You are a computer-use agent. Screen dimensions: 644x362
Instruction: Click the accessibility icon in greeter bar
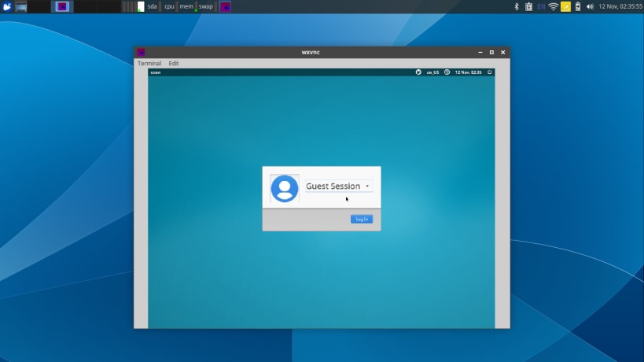tap(447, 72)
